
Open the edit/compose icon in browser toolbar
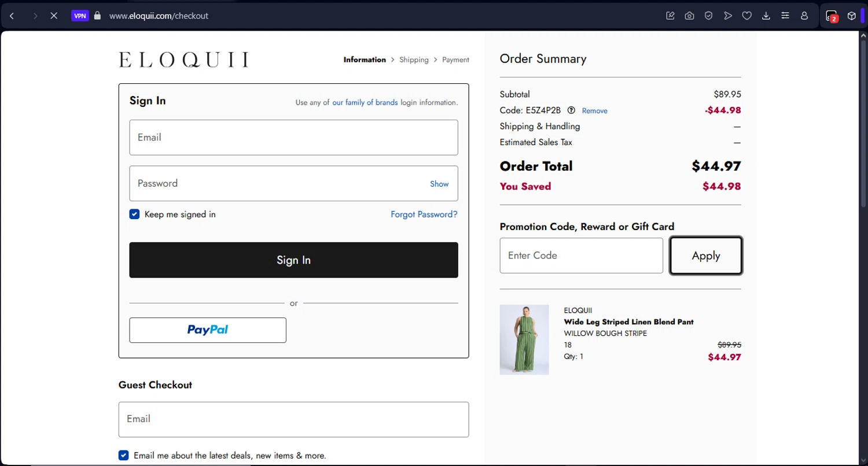coord(671,16)
